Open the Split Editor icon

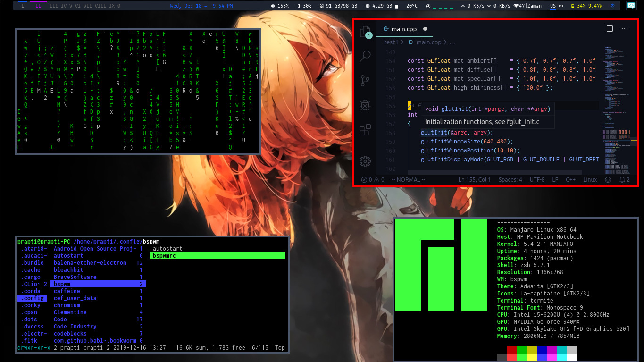tap(609, 29)
